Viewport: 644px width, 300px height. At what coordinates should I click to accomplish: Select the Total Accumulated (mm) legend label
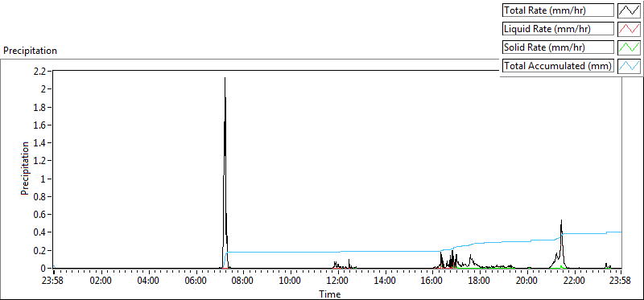[x=558, y=66]
